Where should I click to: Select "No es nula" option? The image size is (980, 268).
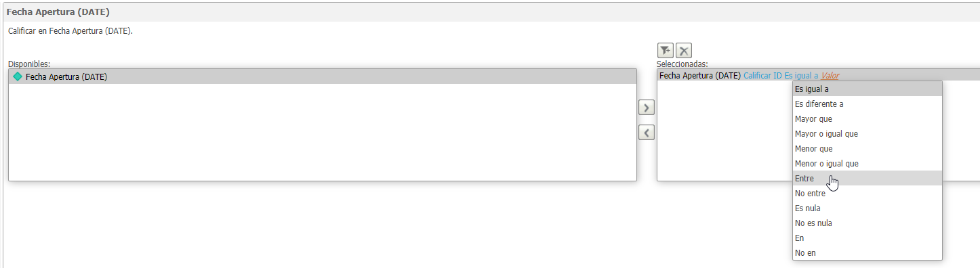point(867,223)
